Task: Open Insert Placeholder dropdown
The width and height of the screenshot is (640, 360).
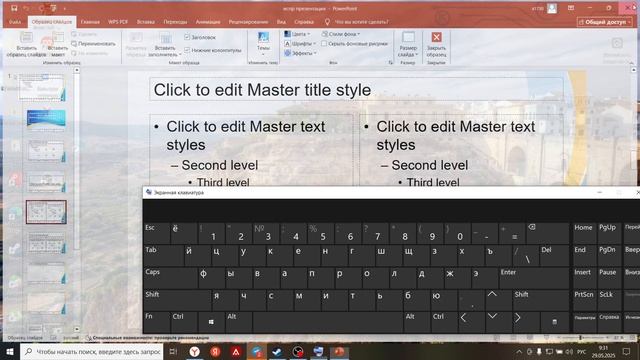Action: [x=165, y=51]
